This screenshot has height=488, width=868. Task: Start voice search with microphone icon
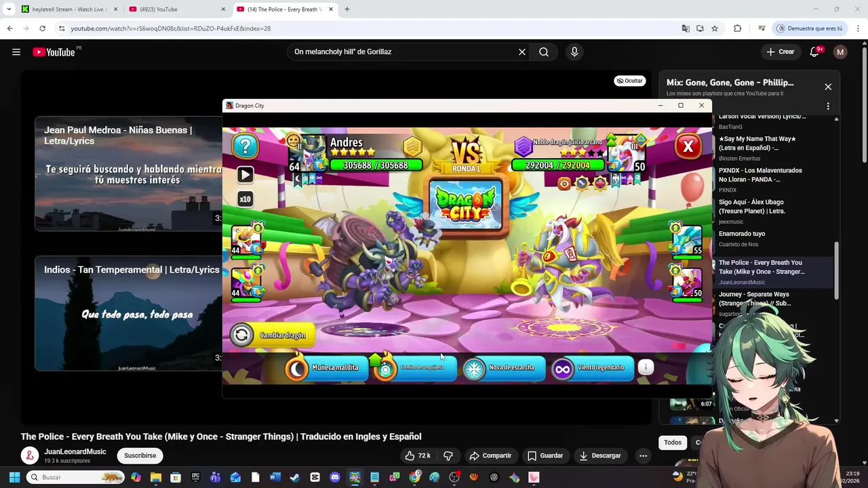point(574,52)
